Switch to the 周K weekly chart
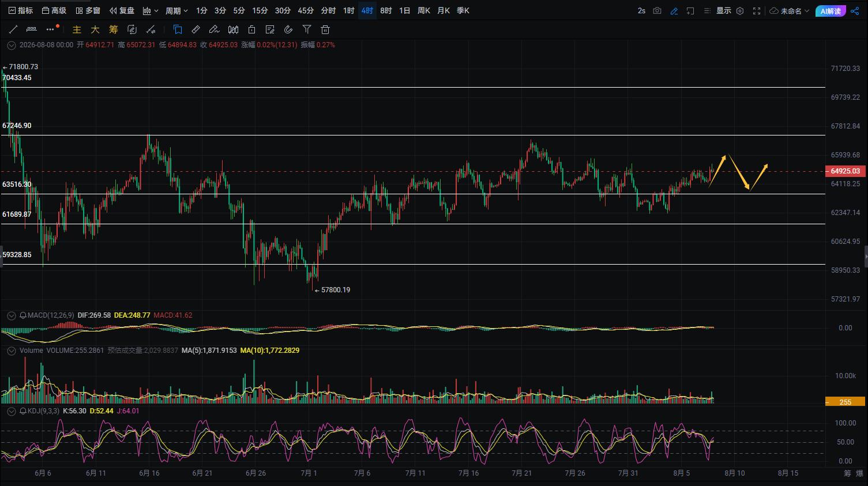The width and height of the screenshot is (868, 486). pos(424,10)
